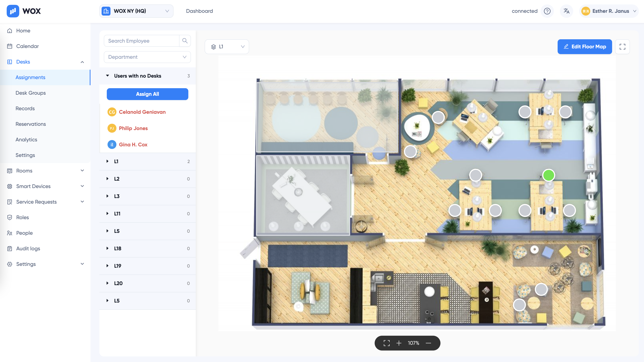Screen dimensions: 644x362
Task: Select user Philip Jones
Action: [x=133, y=128]
